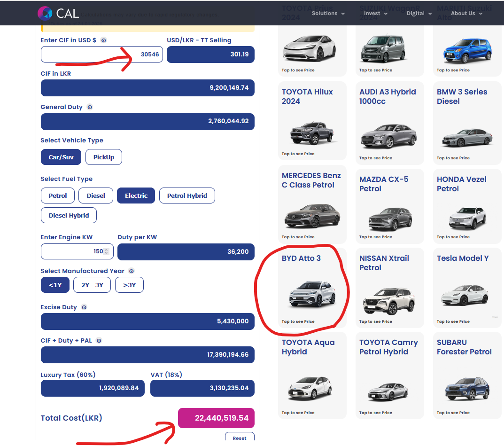Open the BYD Atto 3 card
This screenshot has height=446, width=504.
(312, 288)
